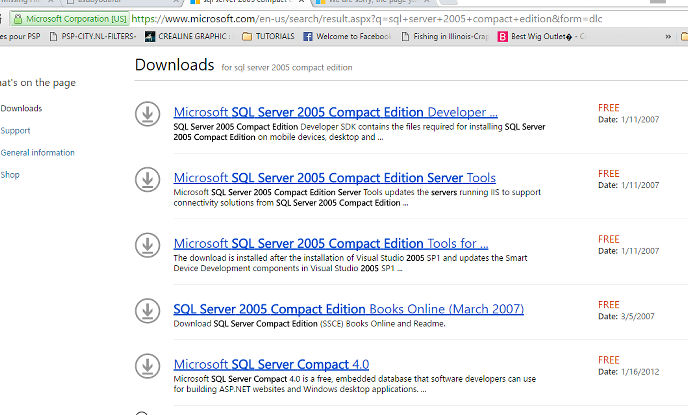Click description starting 'SQL Server 2005 Compact Edition Developer SDK'

click(359, 132)
